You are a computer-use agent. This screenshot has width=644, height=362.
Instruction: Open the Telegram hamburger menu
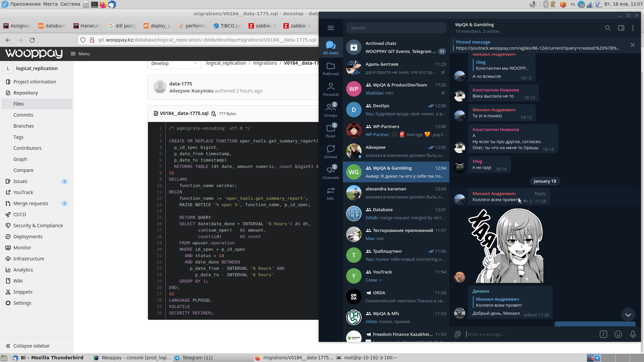330,28
